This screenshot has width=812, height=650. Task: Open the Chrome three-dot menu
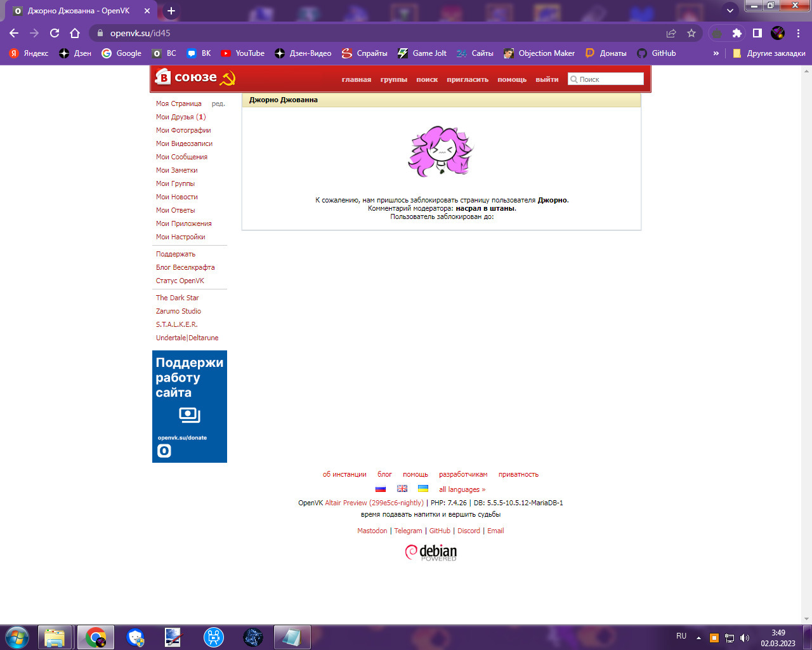pos(798,33)
